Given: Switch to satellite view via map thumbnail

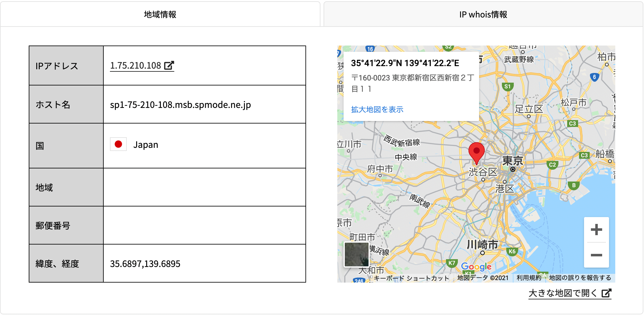Looking at the screenshot, I should tap(356, 254).
